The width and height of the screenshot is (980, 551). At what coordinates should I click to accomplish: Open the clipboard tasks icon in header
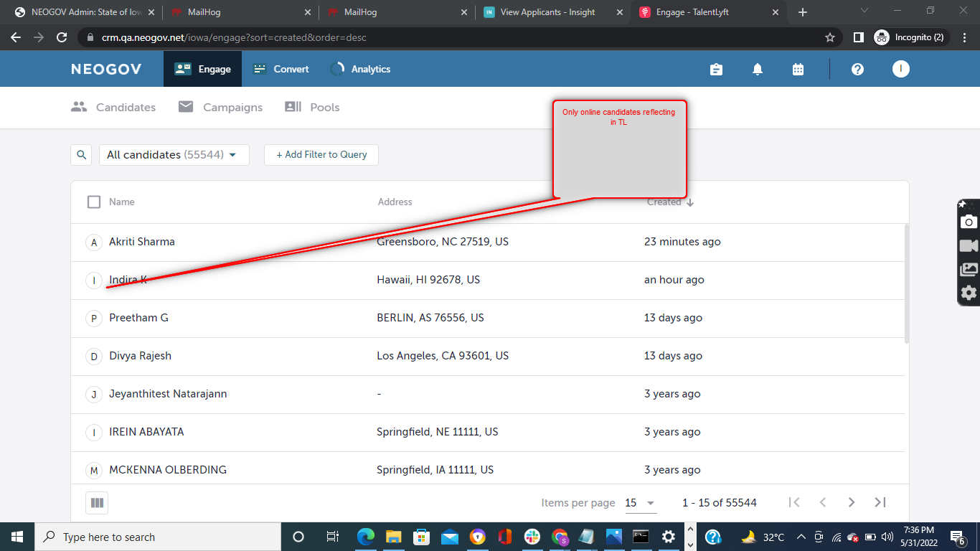click(x=716, y=70)
